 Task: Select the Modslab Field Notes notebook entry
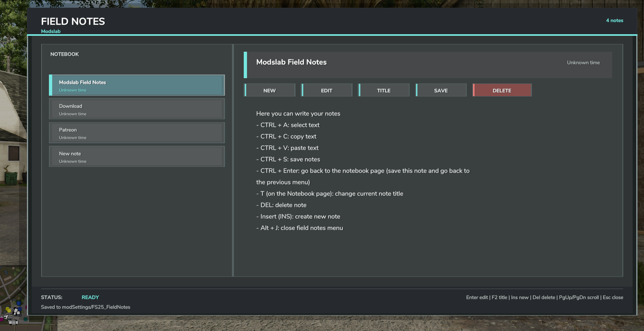click(137, 85)
